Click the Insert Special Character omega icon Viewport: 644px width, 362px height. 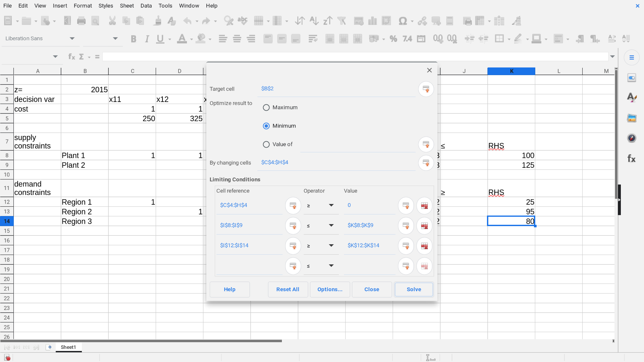tap(402, 21)
